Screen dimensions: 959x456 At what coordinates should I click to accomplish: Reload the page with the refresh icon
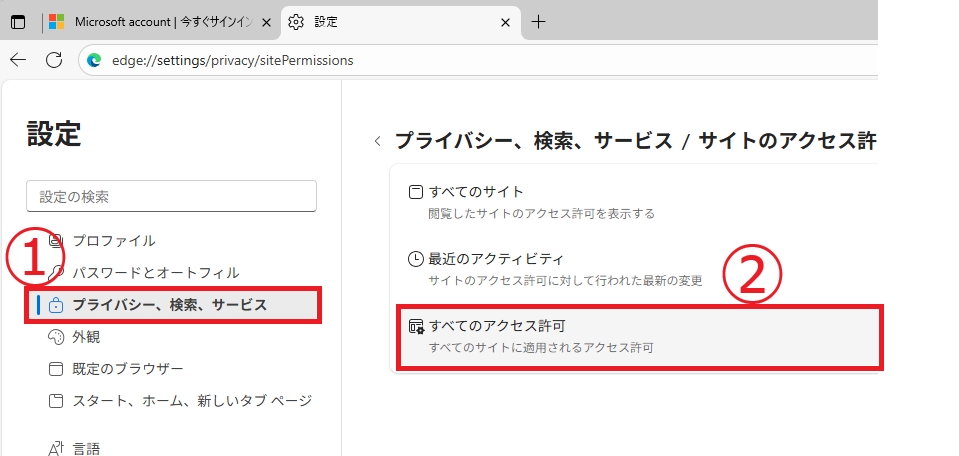click(54, 60)
